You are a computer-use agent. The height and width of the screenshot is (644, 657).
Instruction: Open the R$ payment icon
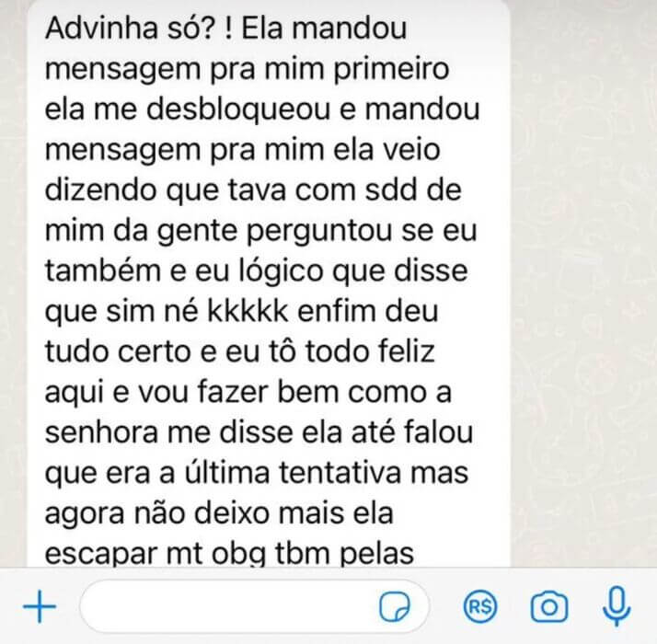coord(480,606)
